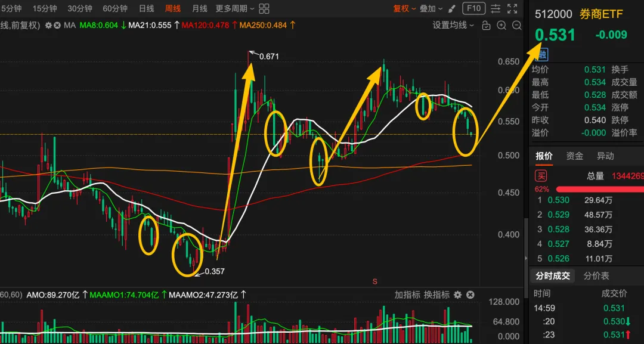This screenshot has width=644, height=344.
Task: Switch to the 月线 monthly chart
Action: tap(200, 8)
